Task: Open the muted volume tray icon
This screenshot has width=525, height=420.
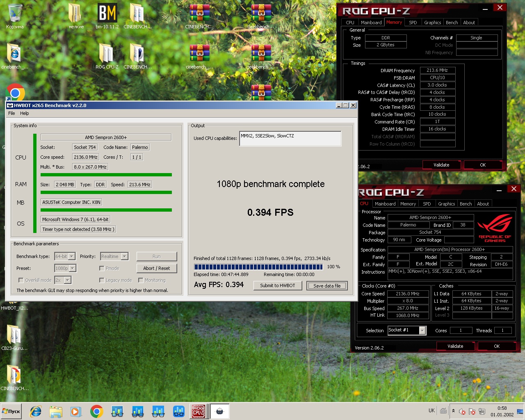Action: [x=462, y=411]
